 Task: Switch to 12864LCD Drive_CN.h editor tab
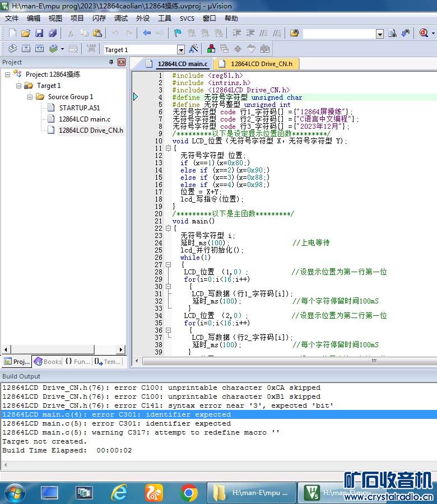click(x=257, y=64)
